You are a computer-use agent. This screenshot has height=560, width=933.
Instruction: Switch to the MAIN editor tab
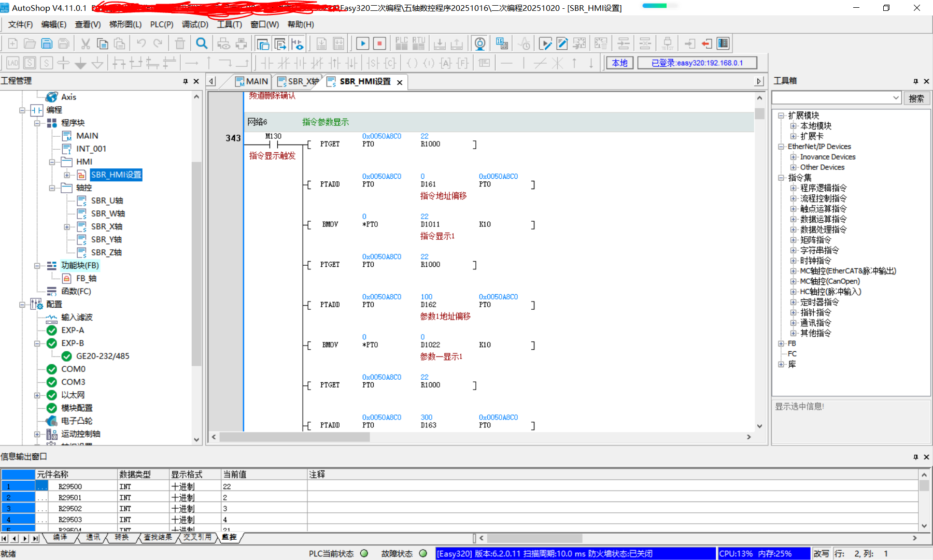click(251, 81)
